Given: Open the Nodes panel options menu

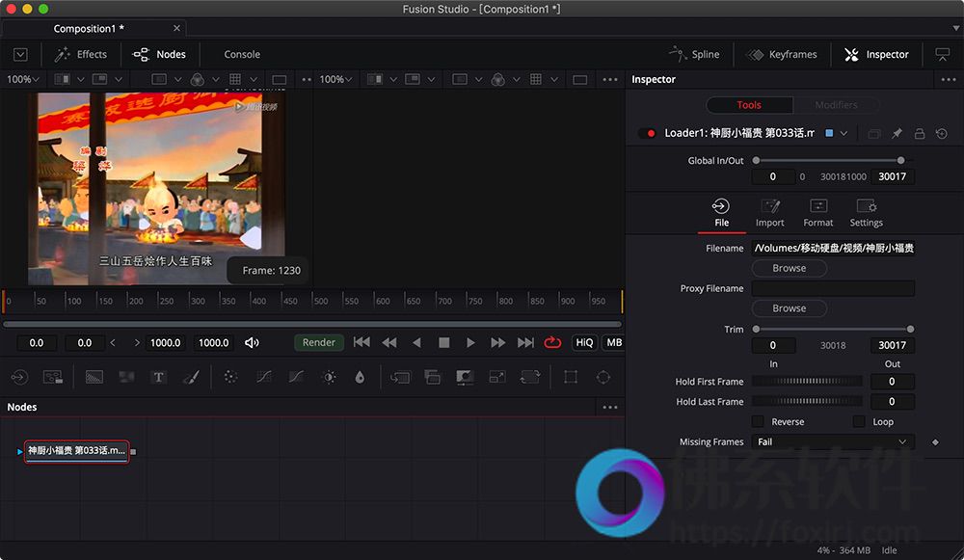Looking at the screenshot, I should click(x=610, y=407).
